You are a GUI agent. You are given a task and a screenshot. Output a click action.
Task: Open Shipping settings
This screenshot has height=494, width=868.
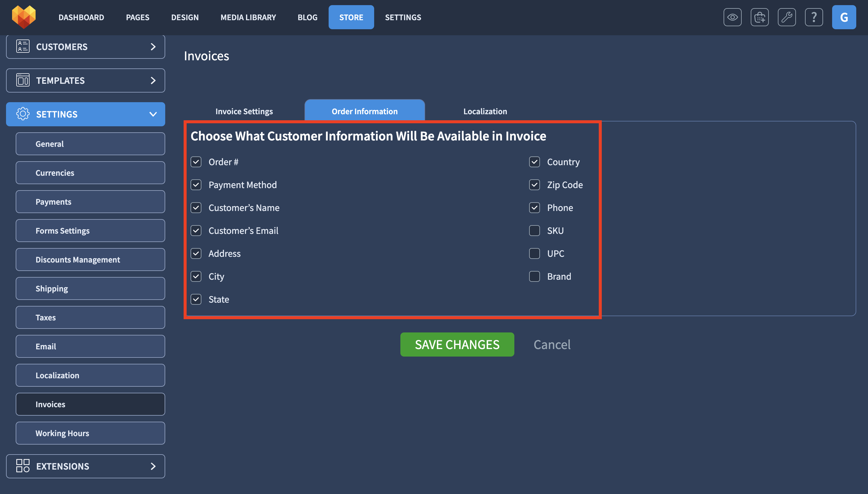[x=90, y=288]
